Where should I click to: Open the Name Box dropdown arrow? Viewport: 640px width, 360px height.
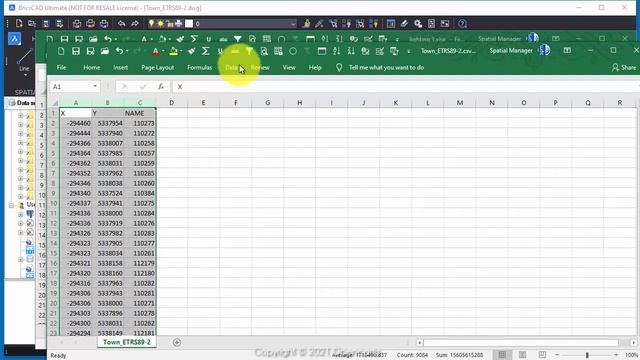(x=95, y=87)
